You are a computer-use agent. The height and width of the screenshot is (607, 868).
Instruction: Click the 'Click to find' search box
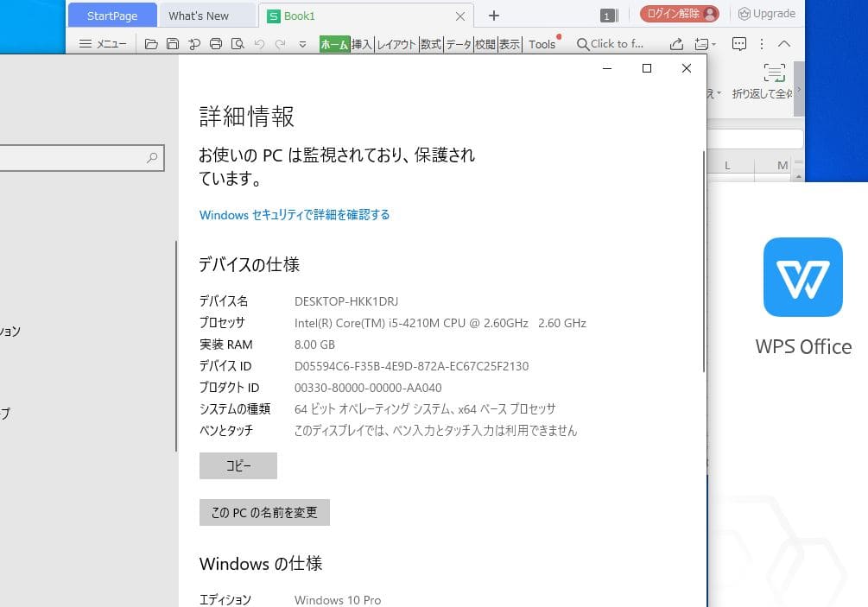pos(610,44)
